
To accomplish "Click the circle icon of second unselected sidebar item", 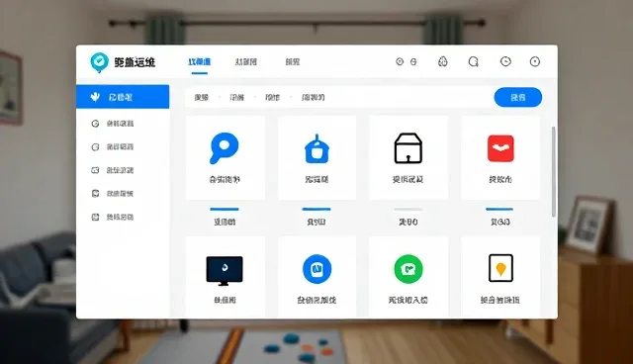I will 95,147.
